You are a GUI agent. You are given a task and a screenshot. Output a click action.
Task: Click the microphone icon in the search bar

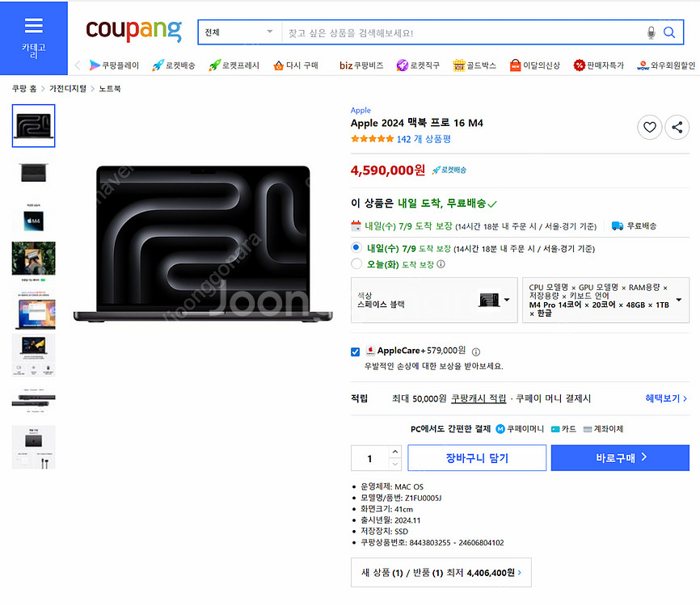point(652,32)
